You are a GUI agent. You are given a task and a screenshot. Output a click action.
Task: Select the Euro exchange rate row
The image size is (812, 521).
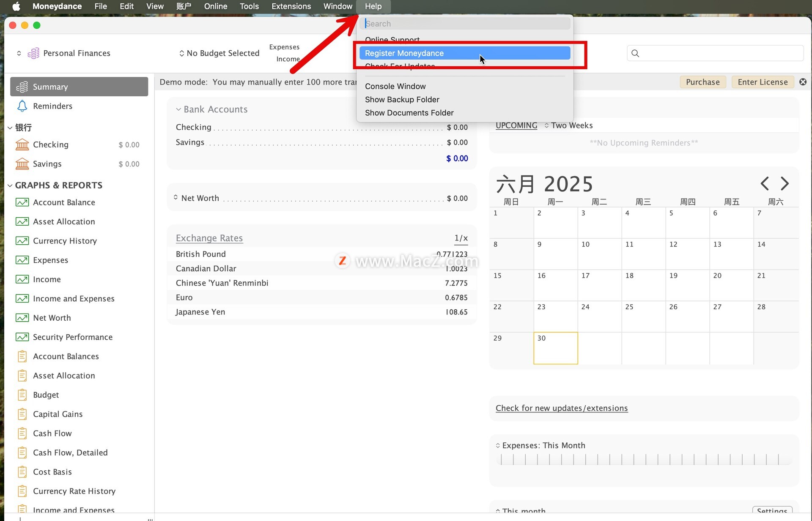pyautogui.click(x=322, y=297)
